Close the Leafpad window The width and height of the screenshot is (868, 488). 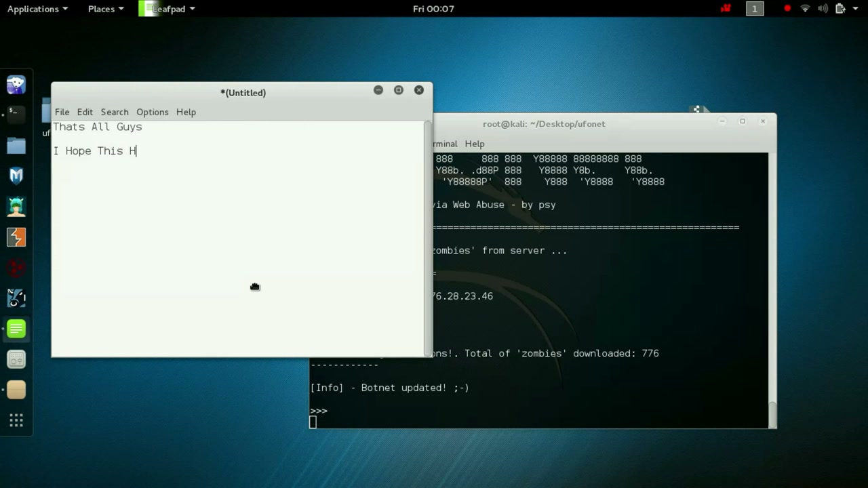tap(419, 90)
